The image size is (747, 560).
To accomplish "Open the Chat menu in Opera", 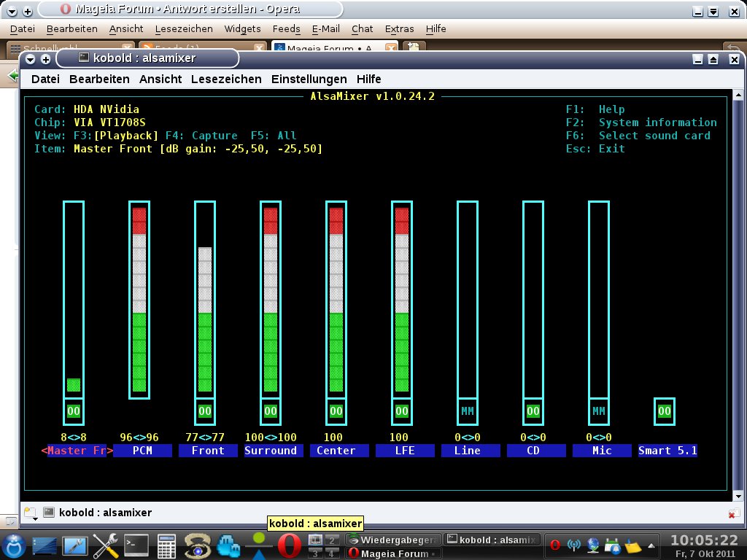I will click(362, 29).
